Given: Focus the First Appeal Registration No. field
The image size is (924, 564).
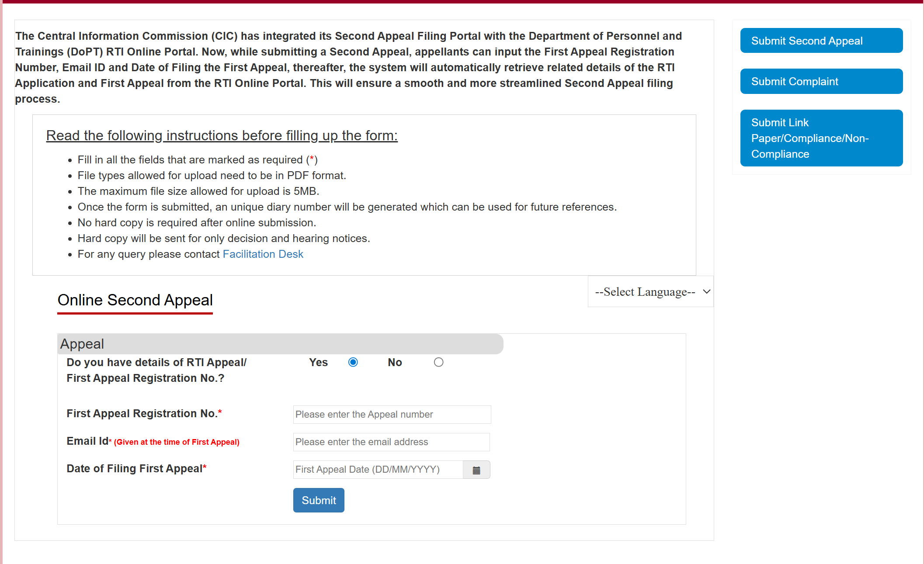Looking at the screenshot, I should [x=392, y=415].
